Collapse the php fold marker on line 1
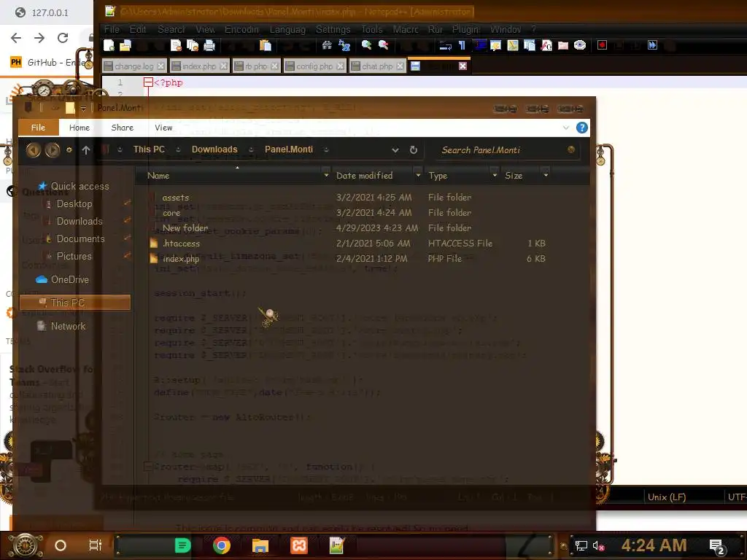The image size is (747, 560). pos(148,82)
